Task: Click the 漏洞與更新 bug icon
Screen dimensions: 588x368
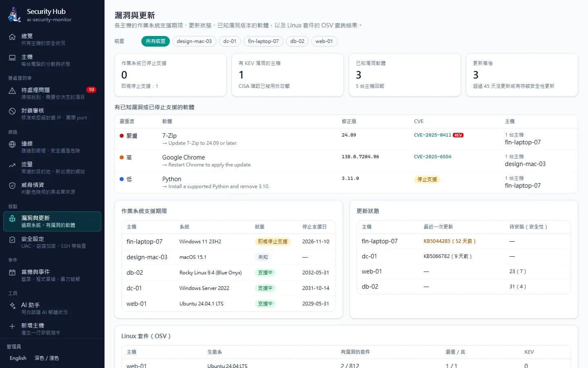Action: pos(12,219)
